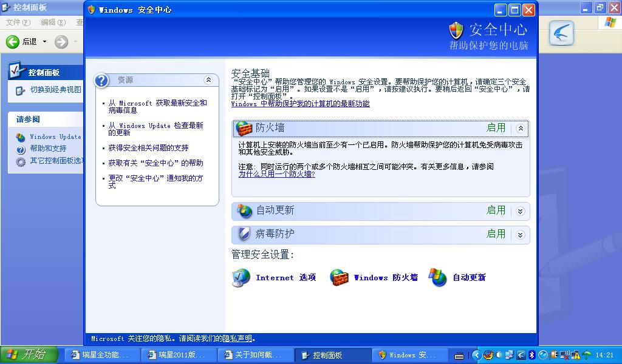Click the Help and Support question icon
The height and width of the screenshot is (364, 622).
[x=21, y=149]
